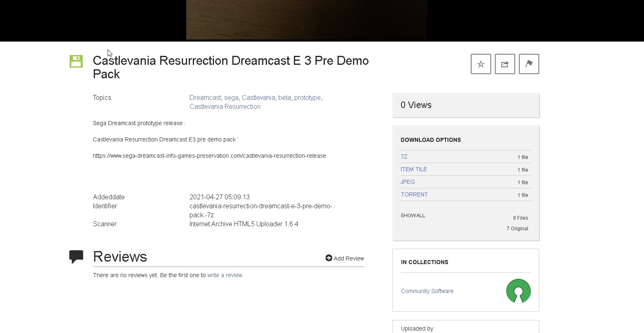The image size is (644, 333).
Task: Click the identifier value castlevania-resurrection-dreamcast-e-3-pre-demo-pack.-7z
Action: pyautogui.click(x=261, y=210)
